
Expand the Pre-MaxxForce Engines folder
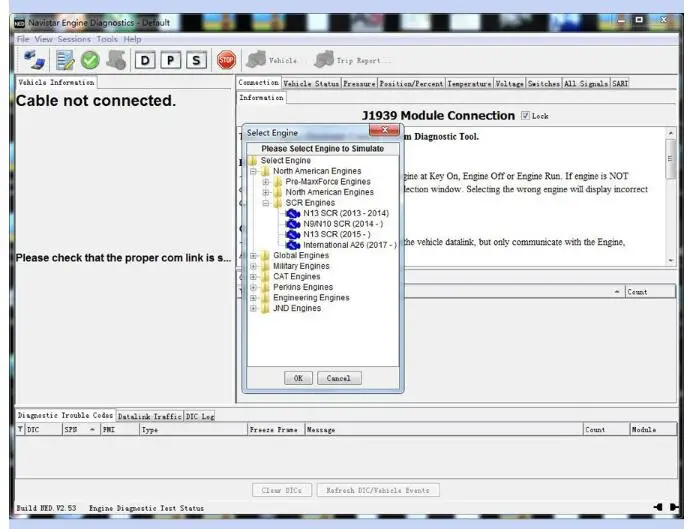[265, 182]
